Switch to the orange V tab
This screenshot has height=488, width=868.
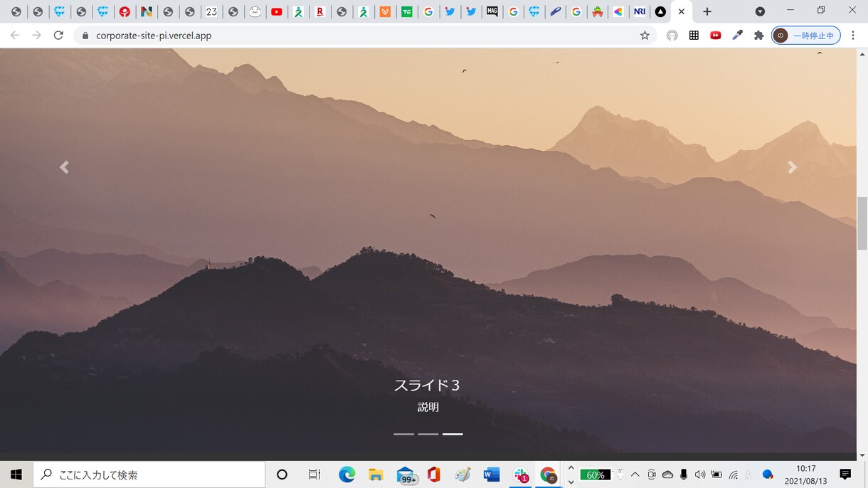click(x=385, y=11)
